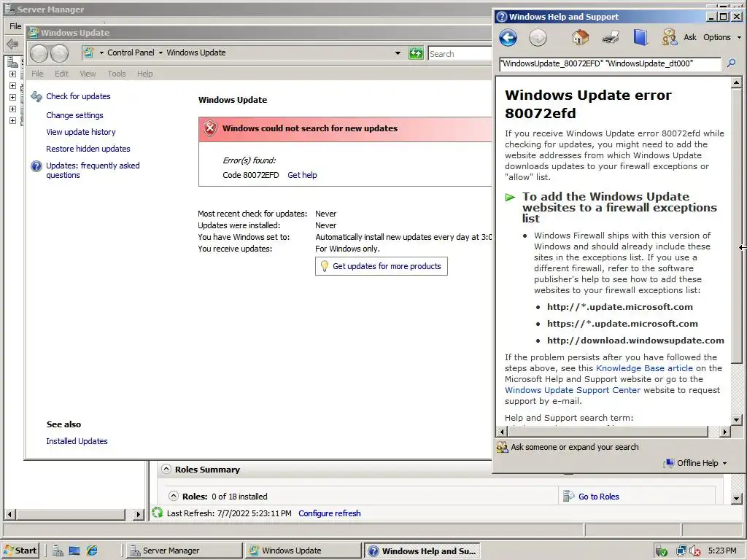Viewport: 747px width, 560px height.
Task: Expand the firewall exceptions list green arrow
Action: (510, 197)
